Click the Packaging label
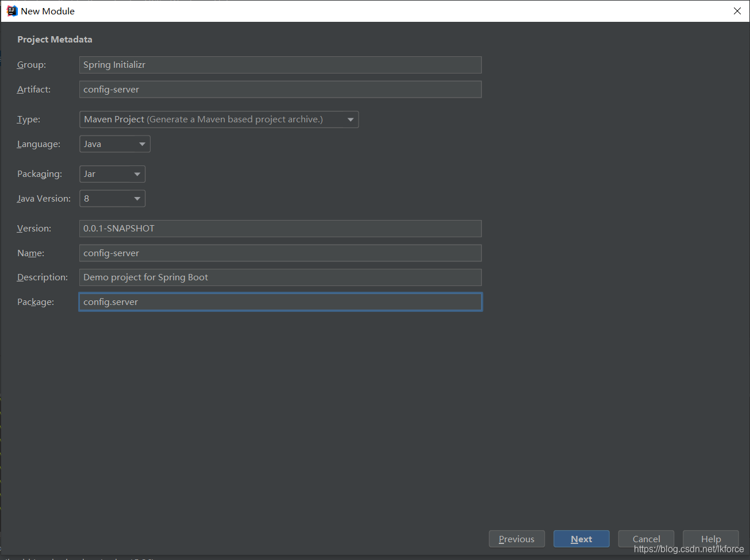 click(x=40, y=174)
